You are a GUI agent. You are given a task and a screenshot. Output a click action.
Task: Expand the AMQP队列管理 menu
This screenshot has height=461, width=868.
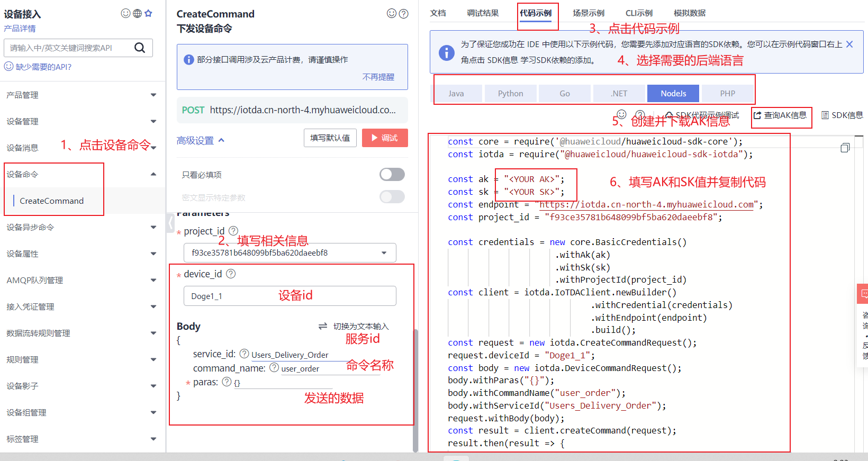pos(83,280)
